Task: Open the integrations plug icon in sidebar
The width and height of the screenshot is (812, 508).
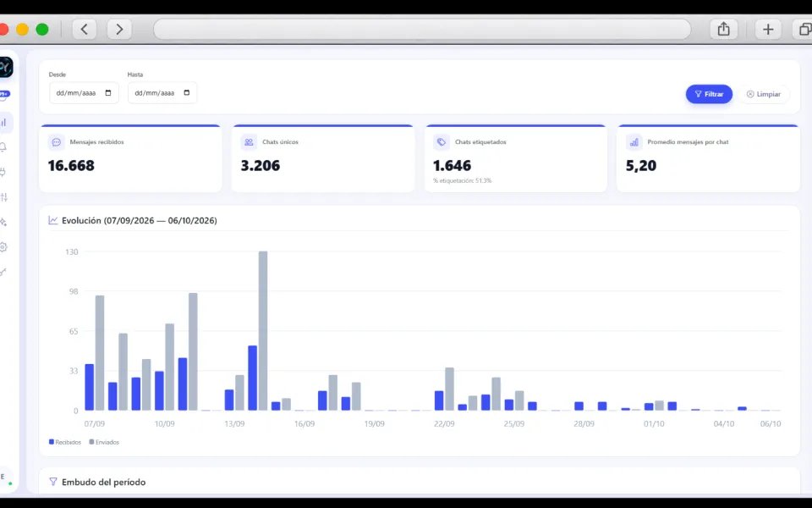Action: pos(3,172)
